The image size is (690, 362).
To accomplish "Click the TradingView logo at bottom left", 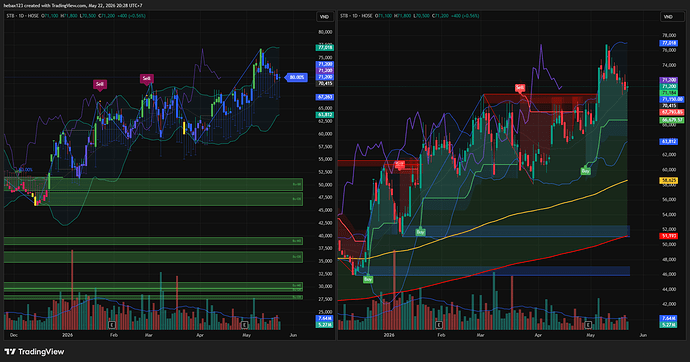I will click(34, 351).
